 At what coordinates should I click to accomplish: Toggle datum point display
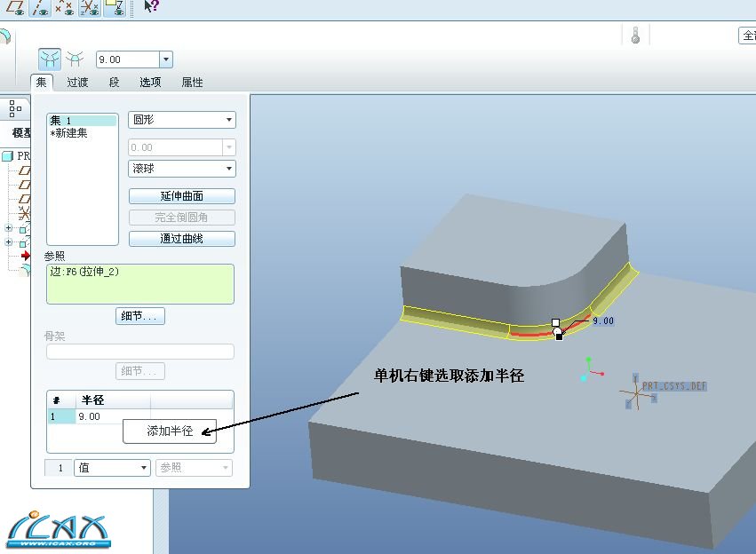[64, 8]
